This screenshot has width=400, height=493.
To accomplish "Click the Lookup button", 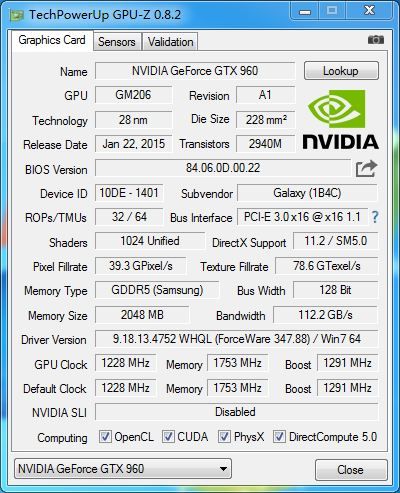I will [341, 71].
